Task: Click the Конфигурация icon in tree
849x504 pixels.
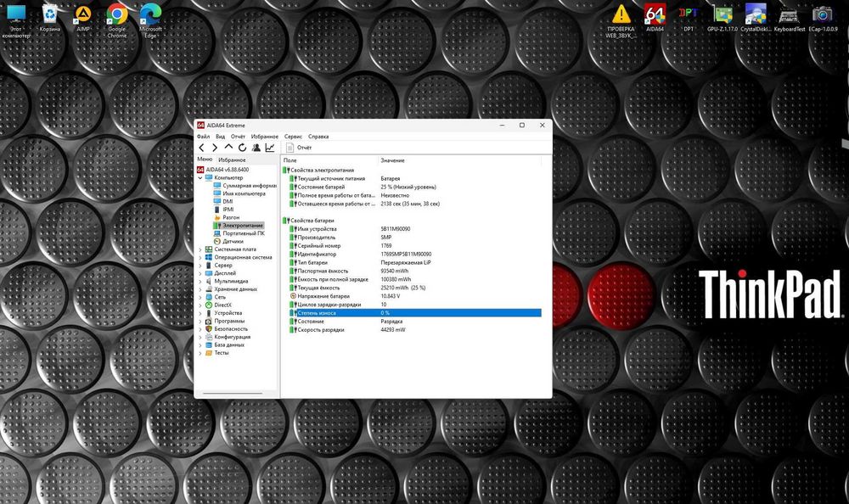Action: coord(209,337)
